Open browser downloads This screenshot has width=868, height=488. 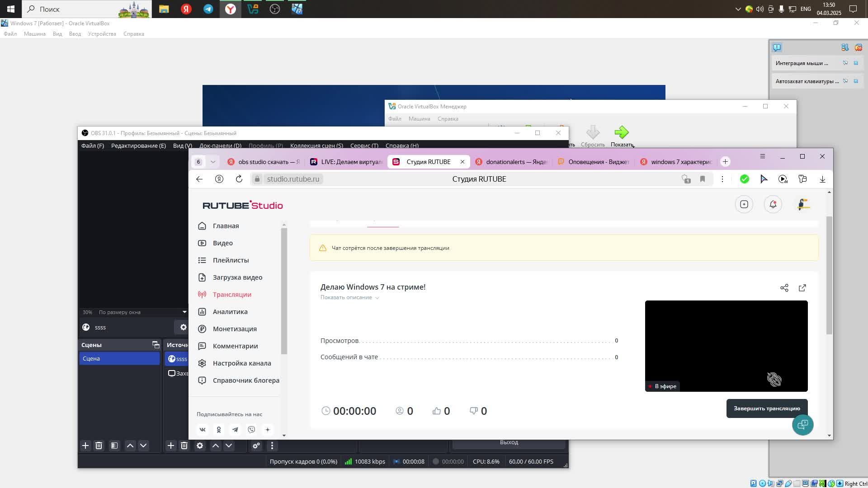822,179
